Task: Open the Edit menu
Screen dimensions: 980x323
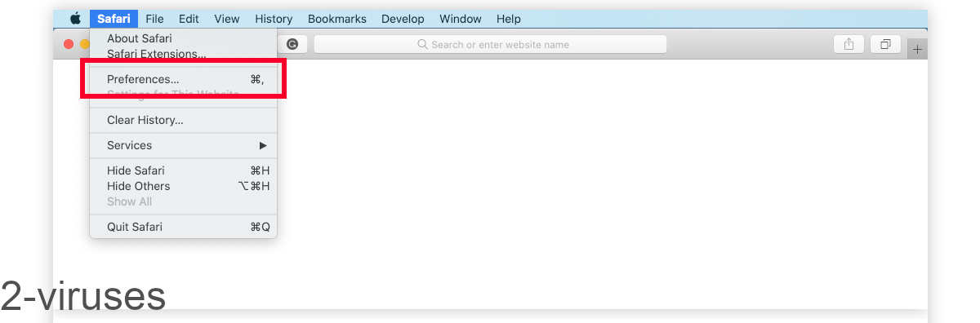Action: click(x=189, y=19)
